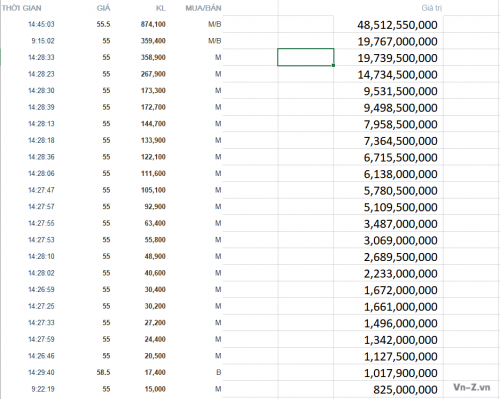
Task: Click the time 14:26:46
Action: point(41,356)
